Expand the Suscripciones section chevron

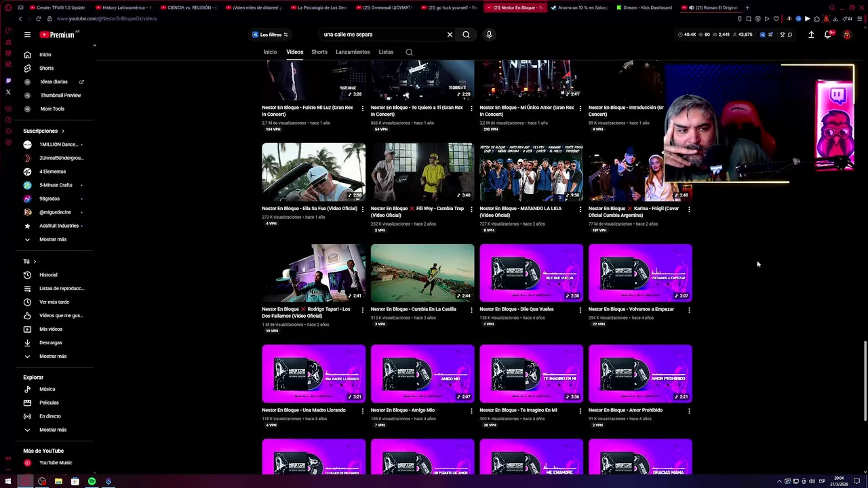click(63, 131)
